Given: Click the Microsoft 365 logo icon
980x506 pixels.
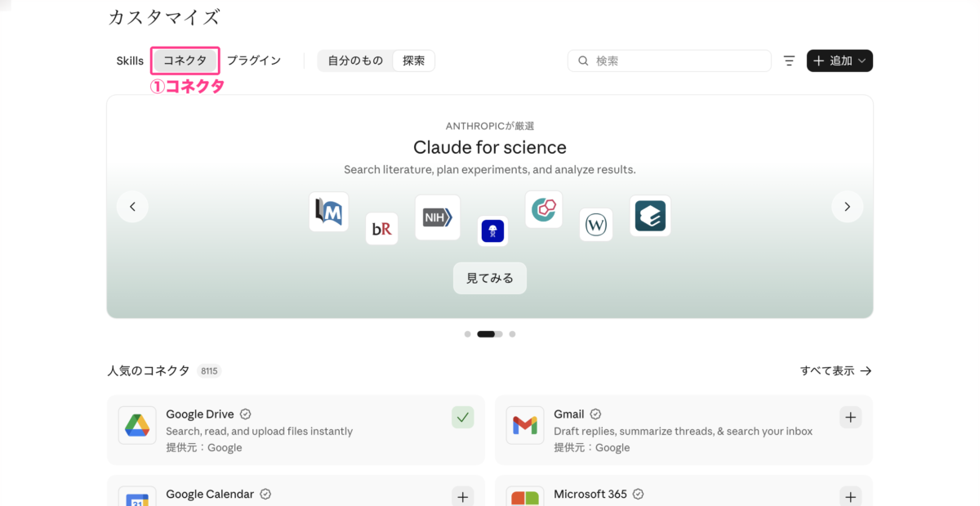Looking at the screenshot, I should coord(525,497).
